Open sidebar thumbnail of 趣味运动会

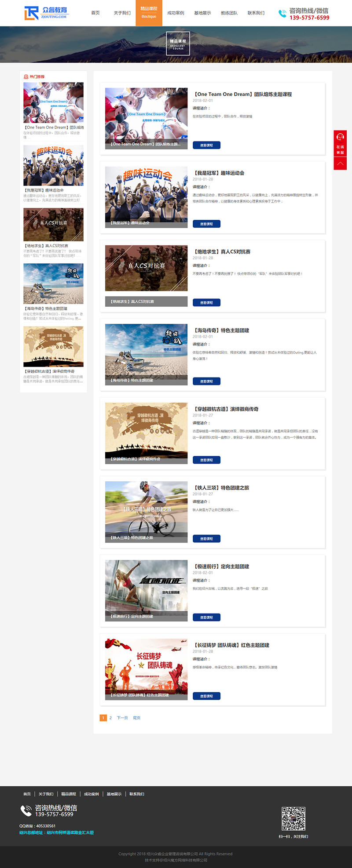pyautogui.click(x=53, y=165)
